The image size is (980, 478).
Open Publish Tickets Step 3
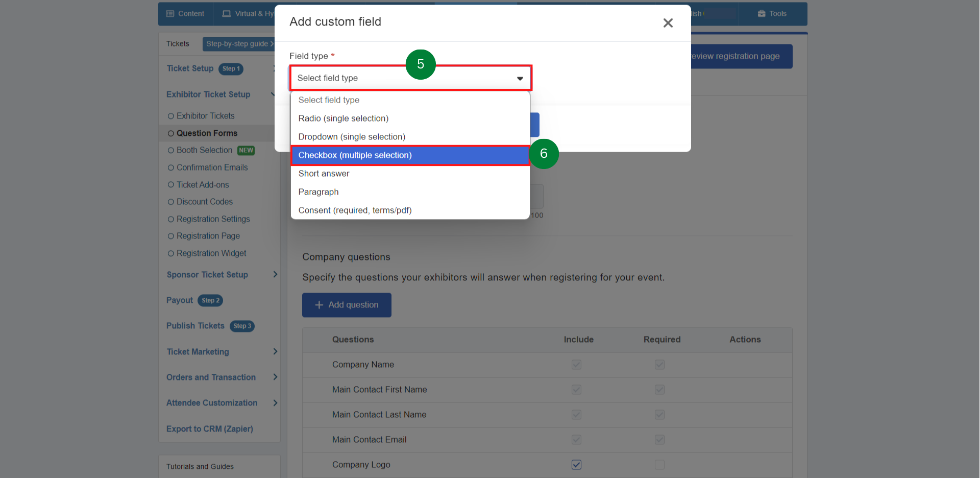(210, 326)
